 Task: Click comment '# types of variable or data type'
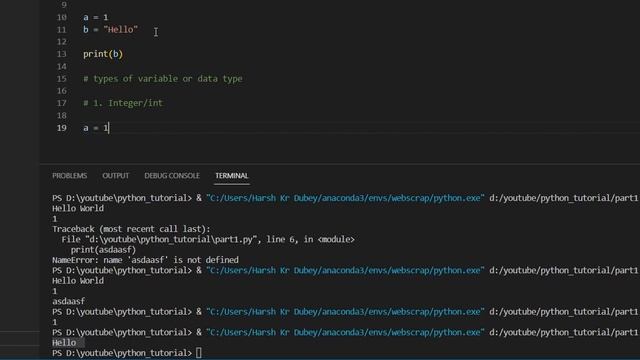pyautogui.click(x=163, y=78)
